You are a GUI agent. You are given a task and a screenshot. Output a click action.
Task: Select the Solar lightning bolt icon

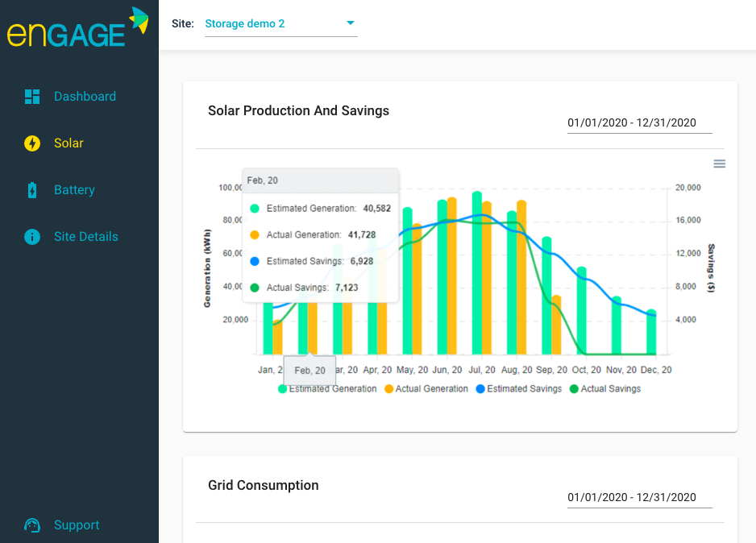coord(32,143)
